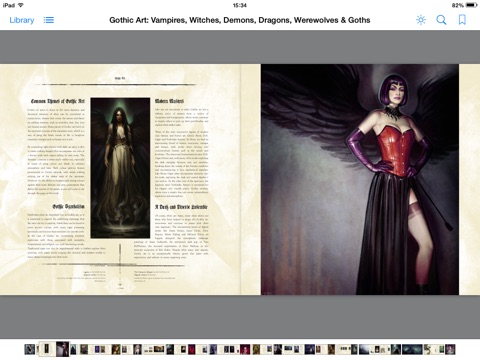Tap the battery indicator in status bar
Screen dimensions: 480x360
click(x=472, y=5)
